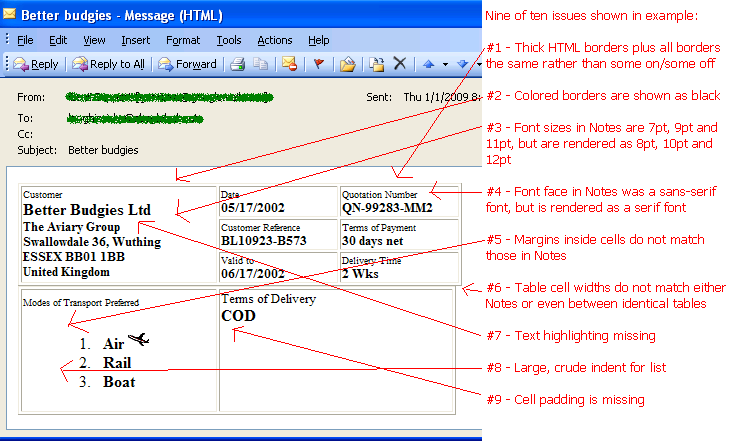735x441 pixels.
Task: Click the Print icon
Action: (x=237, y=64)
